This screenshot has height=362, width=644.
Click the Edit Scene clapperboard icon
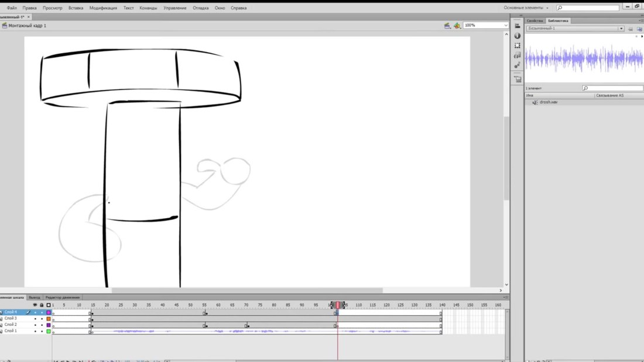(447, 26)
